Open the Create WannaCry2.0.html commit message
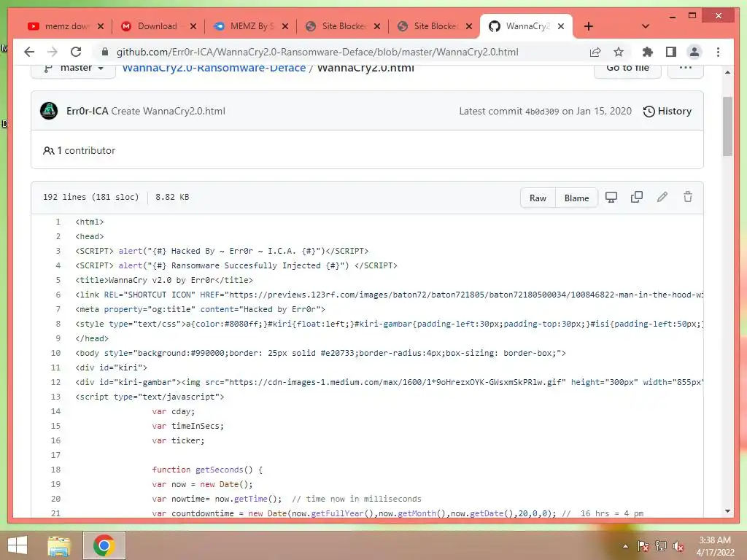Screen dimensions: 747x560 169,111
